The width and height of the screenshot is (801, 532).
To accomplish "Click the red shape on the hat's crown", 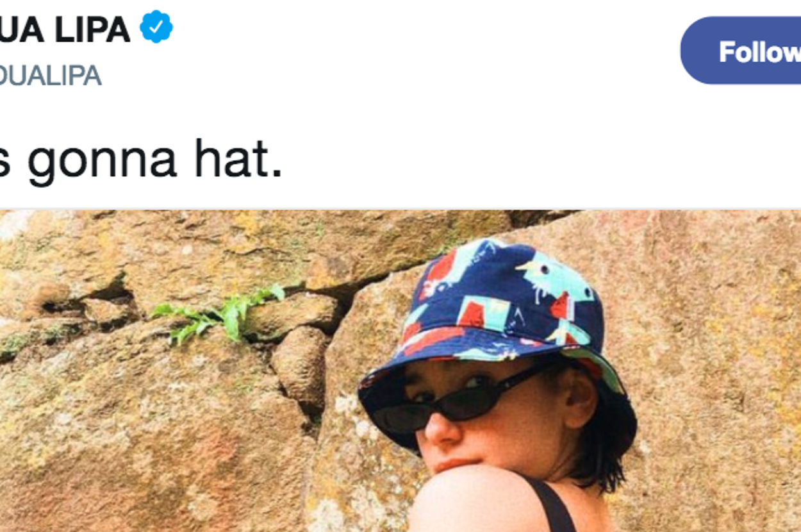I will point(471,314).
